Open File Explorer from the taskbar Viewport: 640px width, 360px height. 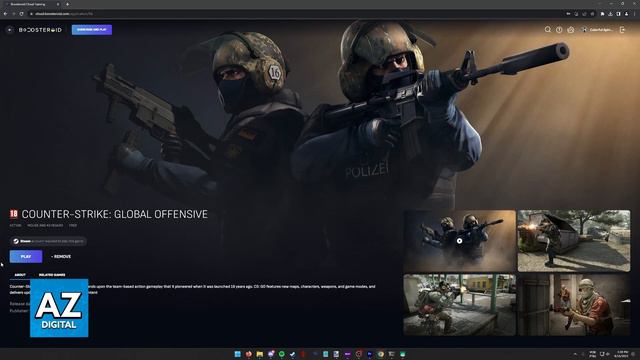[260, 354]
